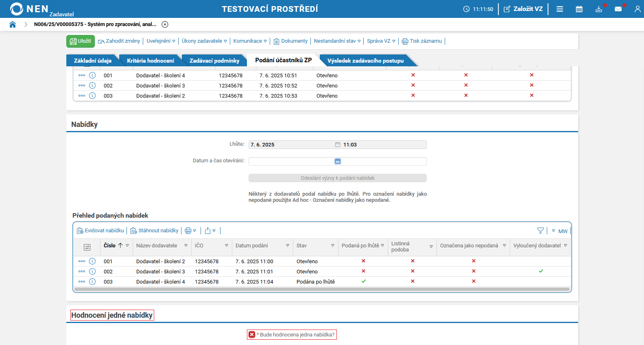The image size is (644, 345).
Task: Open the envelope messages icon
Action: coord(618,9)
